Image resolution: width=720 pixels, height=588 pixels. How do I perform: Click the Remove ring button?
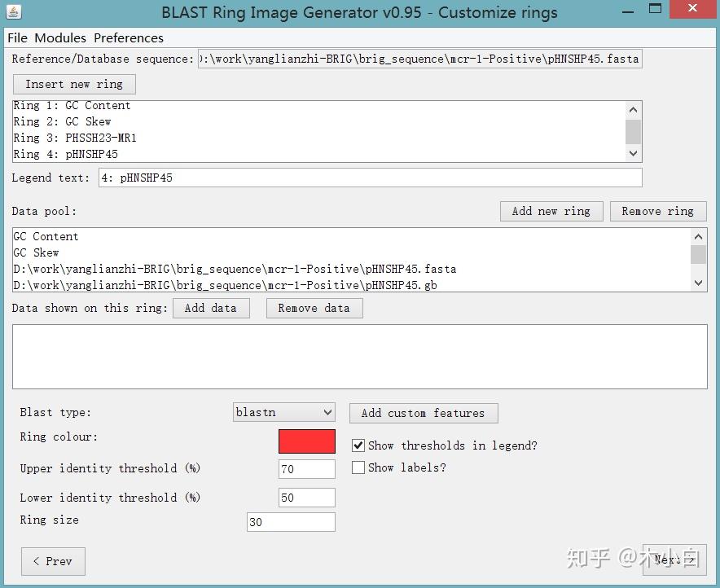tap(658, 211)
